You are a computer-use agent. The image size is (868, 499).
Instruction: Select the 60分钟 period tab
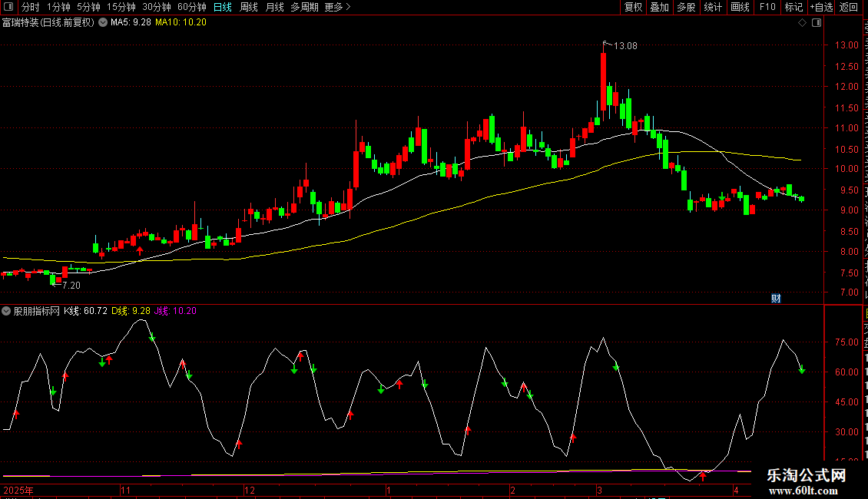(191, 7)
